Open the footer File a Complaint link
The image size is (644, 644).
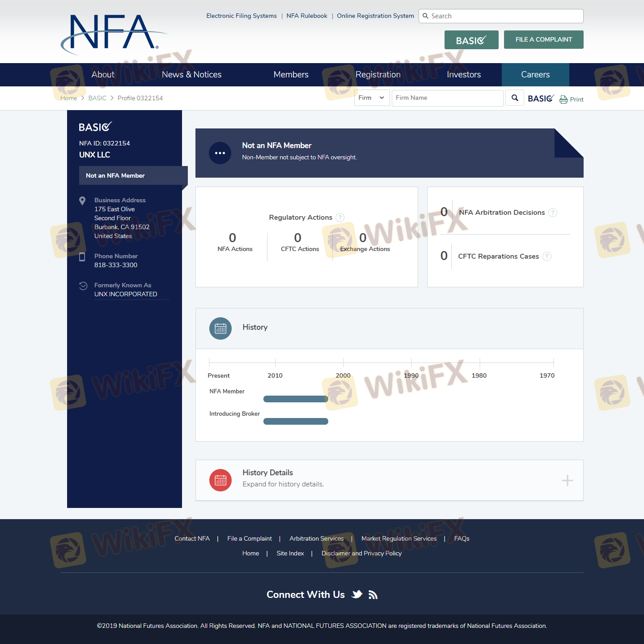click(250, 538)
